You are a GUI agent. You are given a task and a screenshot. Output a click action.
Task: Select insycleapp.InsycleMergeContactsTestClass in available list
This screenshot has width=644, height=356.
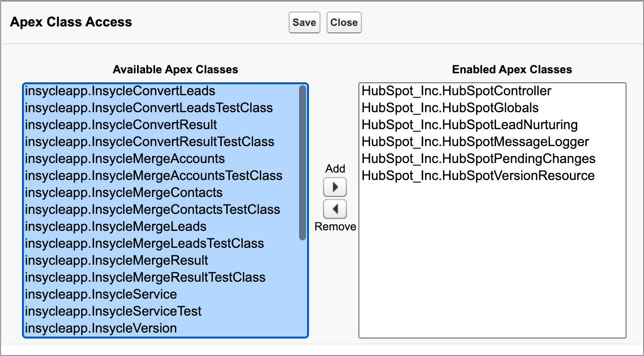pyautogui.click(x=153, y=209)
